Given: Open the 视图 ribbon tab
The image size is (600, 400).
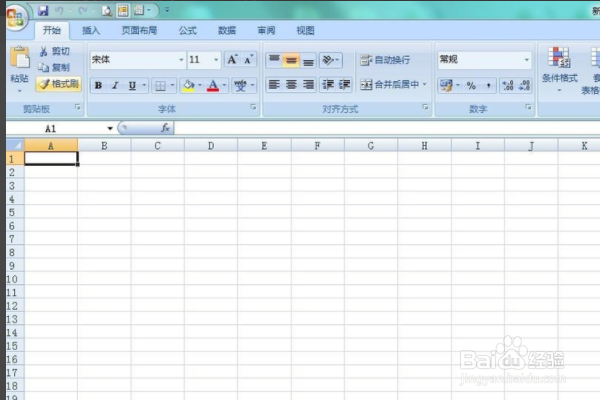Looking at the screenshot, I should pyautogui.click(x=305, y=31).
